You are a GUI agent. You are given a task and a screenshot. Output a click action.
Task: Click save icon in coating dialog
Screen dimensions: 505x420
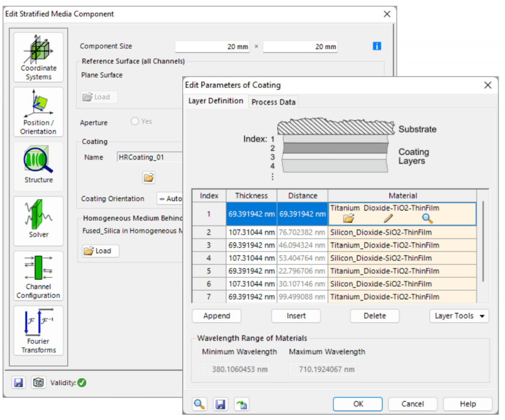click(x=220, y=404)
